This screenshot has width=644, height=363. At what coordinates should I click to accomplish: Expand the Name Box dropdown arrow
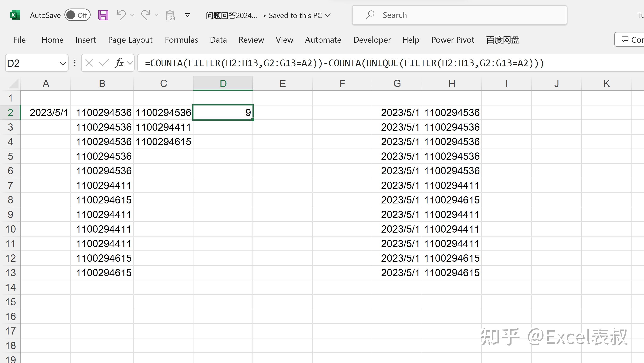coord(63,63)
